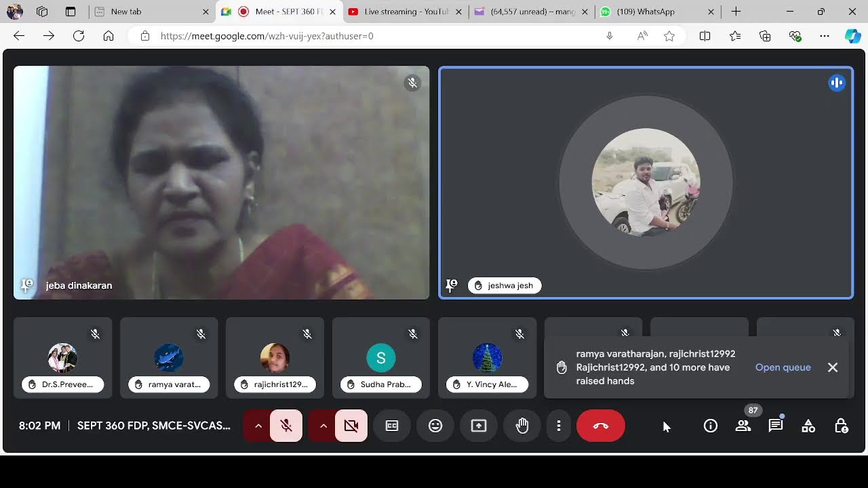Open the Edge tab actions menu icon
868x488 pixels.
click(71, 12)
